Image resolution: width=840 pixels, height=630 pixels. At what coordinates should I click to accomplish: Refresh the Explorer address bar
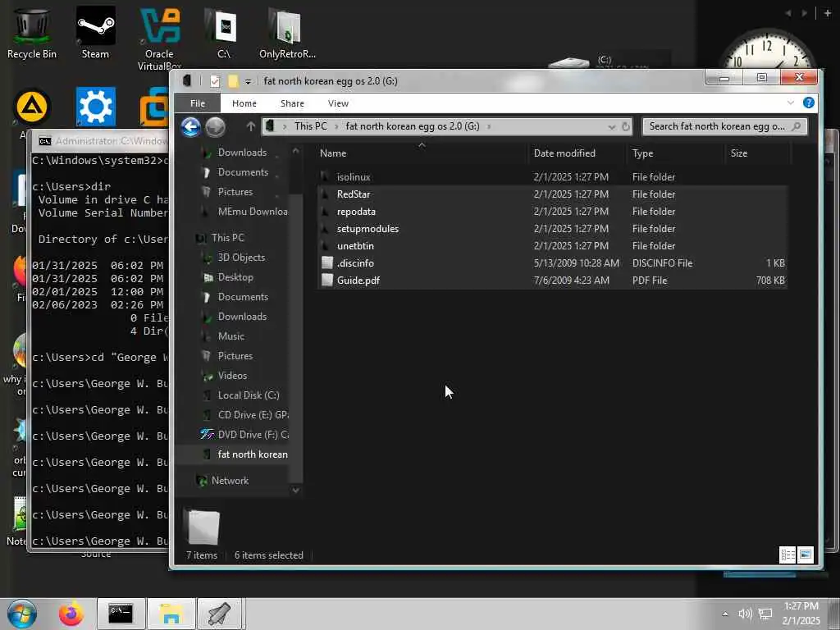[x=625, y=127]
